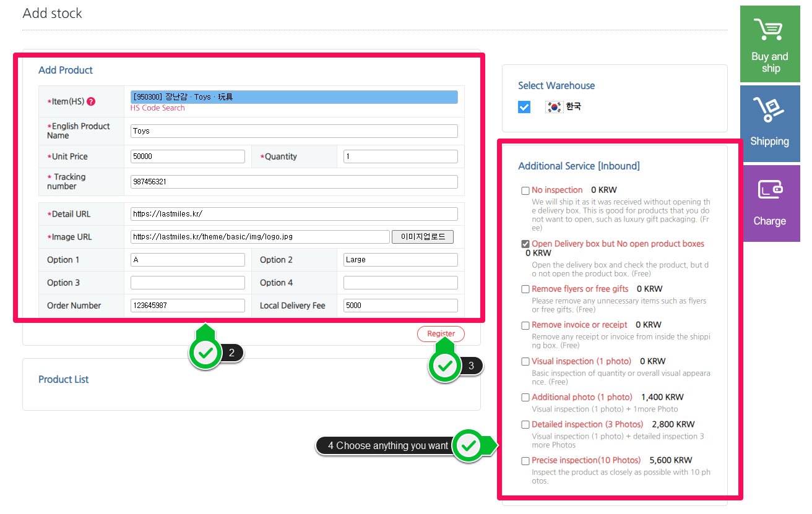Screen dimensions: 812x514
Task: Click the red help icon beside Item(HS)
Action: point(91,101)
